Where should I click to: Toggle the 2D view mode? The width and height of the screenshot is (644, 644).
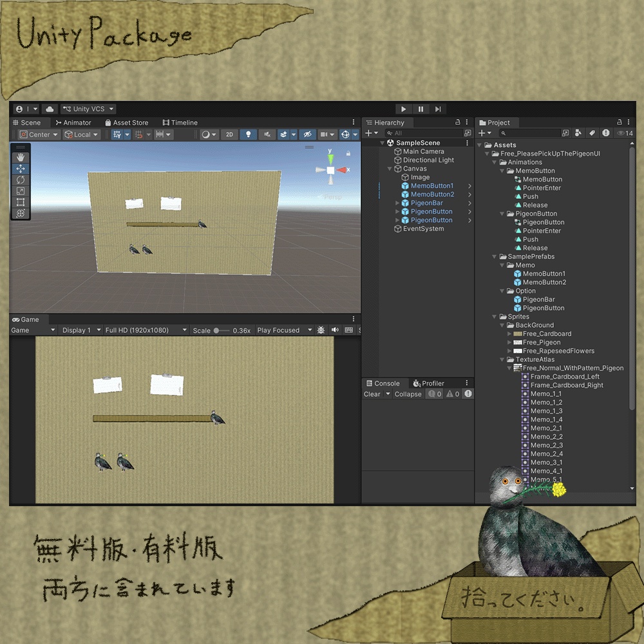229,135
